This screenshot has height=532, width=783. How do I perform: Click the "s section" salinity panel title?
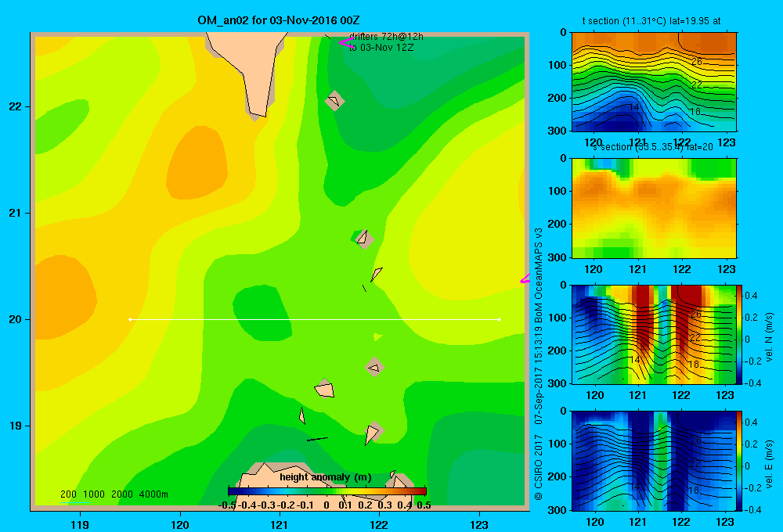coord(653,147)
